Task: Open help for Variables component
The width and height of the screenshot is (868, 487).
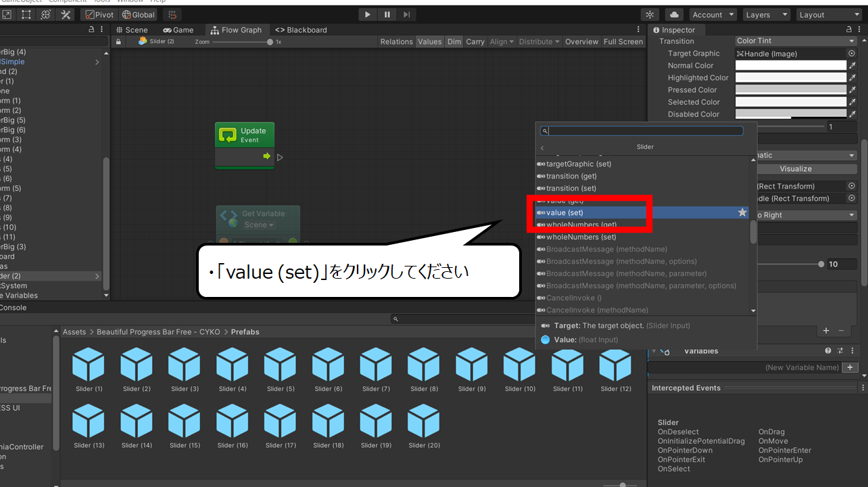Action: tap(828, 351)
